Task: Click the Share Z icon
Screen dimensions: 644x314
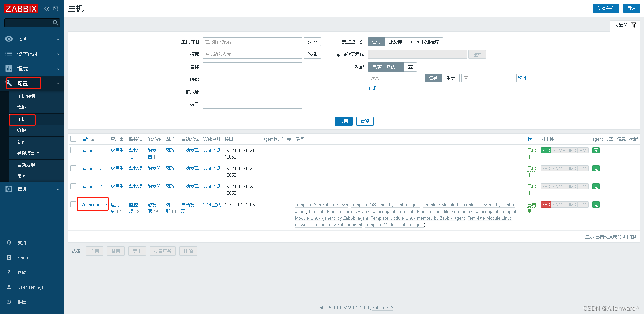Action: 9,258
